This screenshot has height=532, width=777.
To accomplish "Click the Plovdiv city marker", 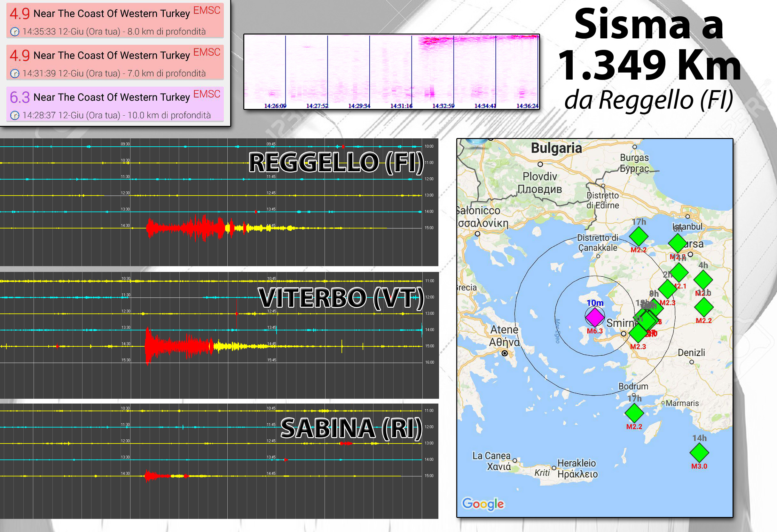I will pos(540,164).
